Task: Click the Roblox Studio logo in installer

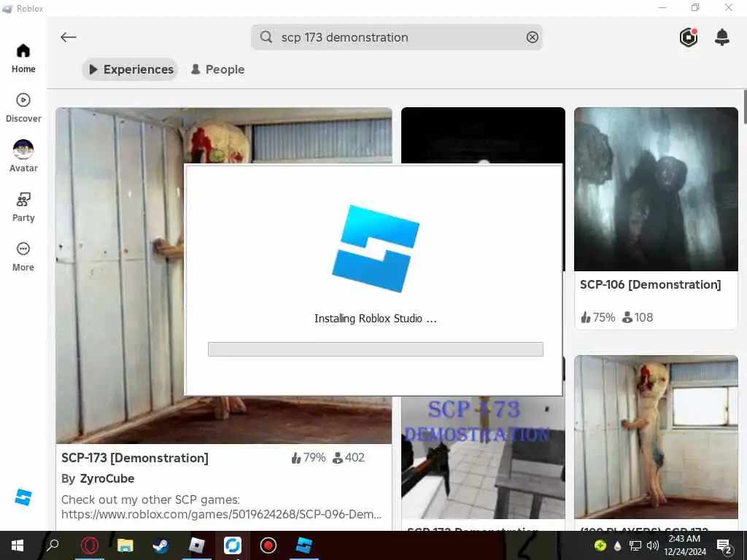Action: click(376, 249)
